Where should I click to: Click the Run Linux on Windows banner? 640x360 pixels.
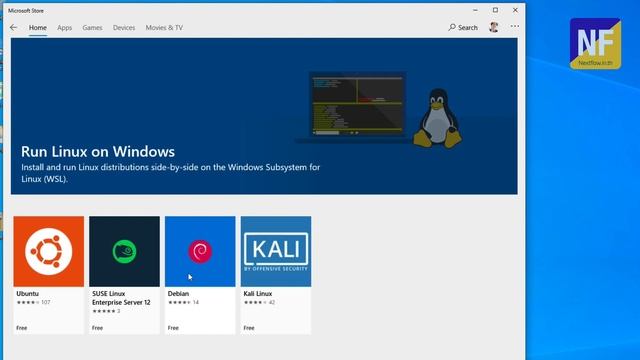tap(264, 116)
